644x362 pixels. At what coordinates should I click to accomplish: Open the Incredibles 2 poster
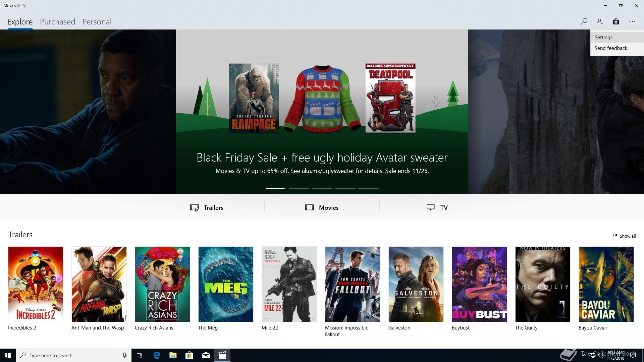[36, 284]
